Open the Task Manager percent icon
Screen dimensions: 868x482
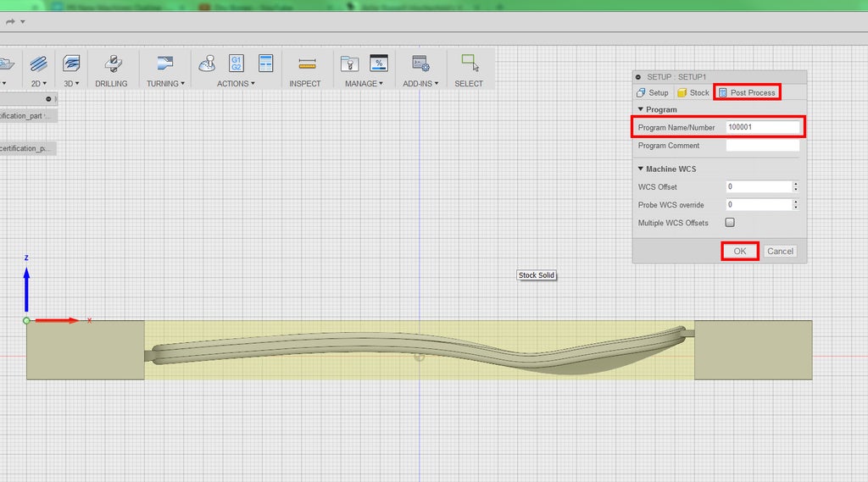379,63
